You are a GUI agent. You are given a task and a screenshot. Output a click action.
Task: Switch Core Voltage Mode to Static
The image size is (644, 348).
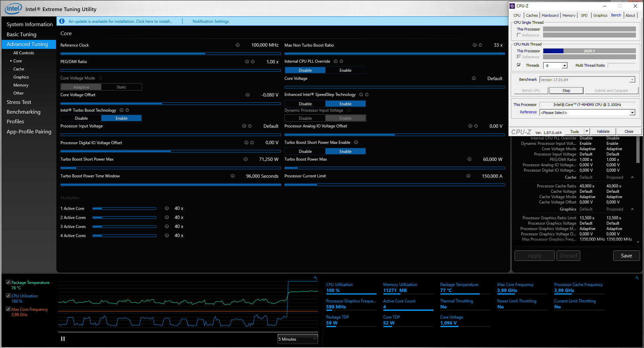pyautogui.click(x=121, y=87)
